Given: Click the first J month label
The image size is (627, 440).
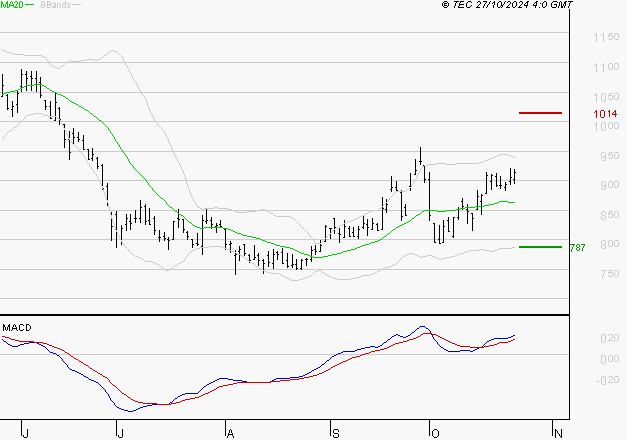Looking at the screenshot, I should click(x=26, y=434).
